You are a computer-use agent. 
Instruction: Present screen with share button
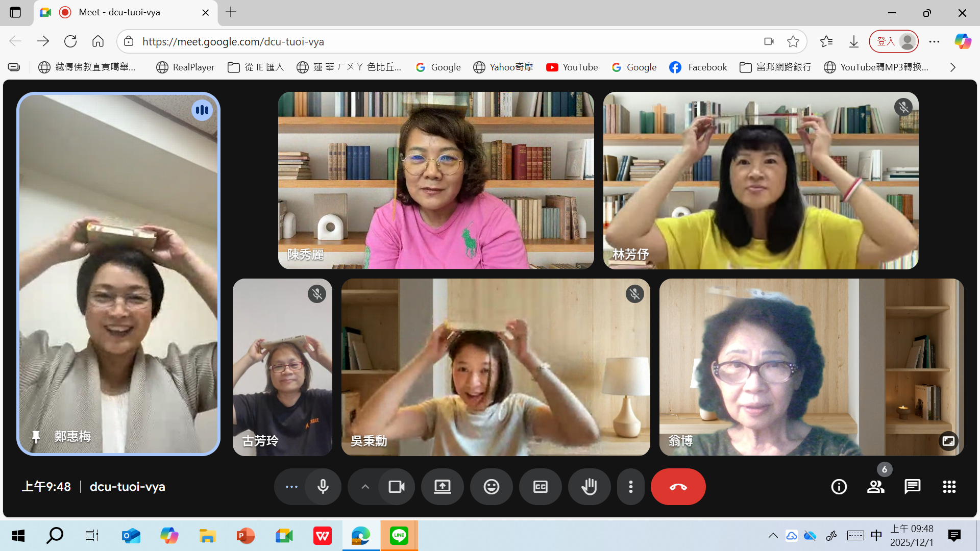(x=442, y=487)
